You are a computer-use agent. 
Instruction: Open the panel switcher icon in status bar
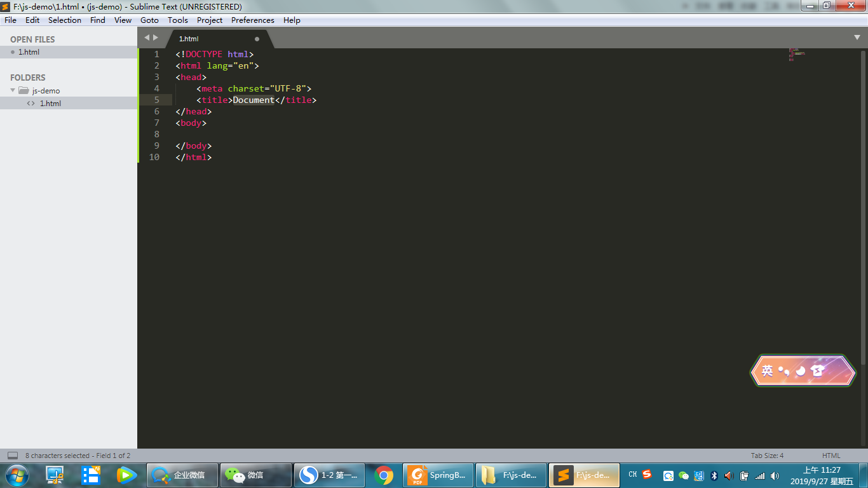[12, 456]
